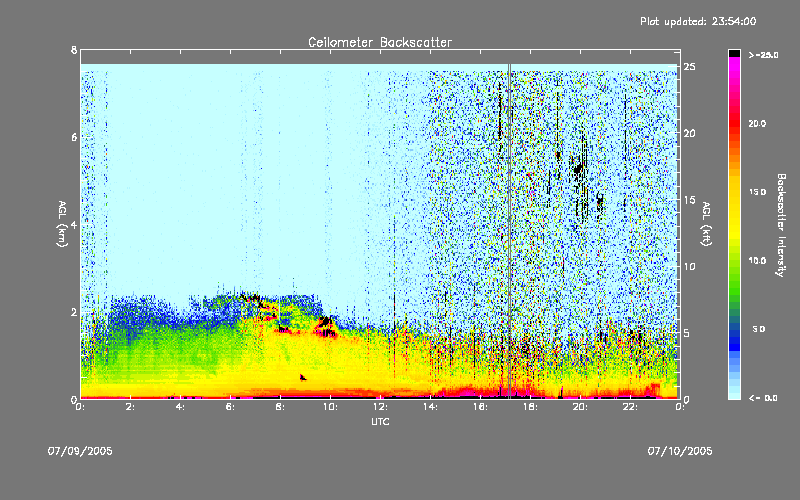
Task: Click the x-axis time label '4:'
Action: click(181, 407)
